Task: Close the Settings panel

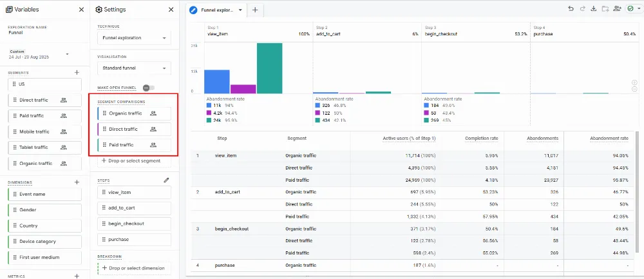Action: (x=171, y=10)
